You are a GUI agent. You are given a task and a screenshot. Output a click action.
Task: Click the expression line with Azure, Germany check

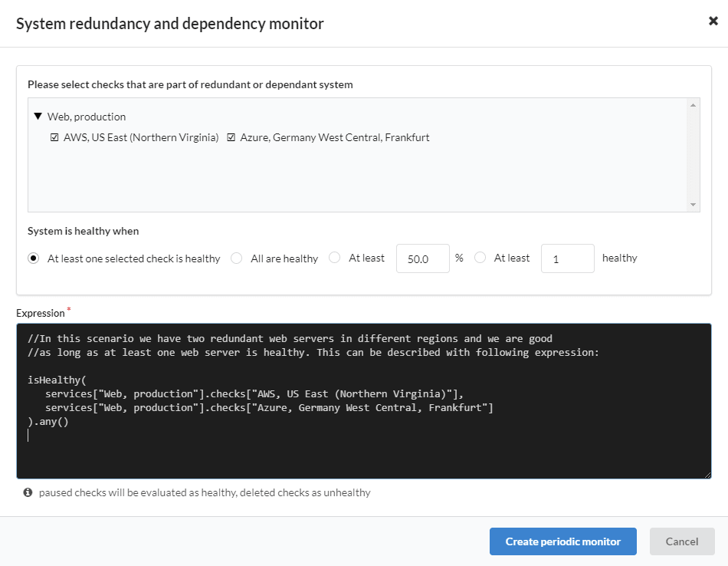coord(269,408)
